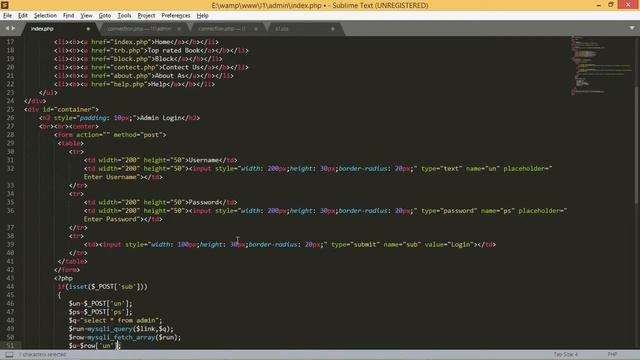Click the form method 'post' on line 28
Screen dimensions: 640x360
click(x=151, y=135)
